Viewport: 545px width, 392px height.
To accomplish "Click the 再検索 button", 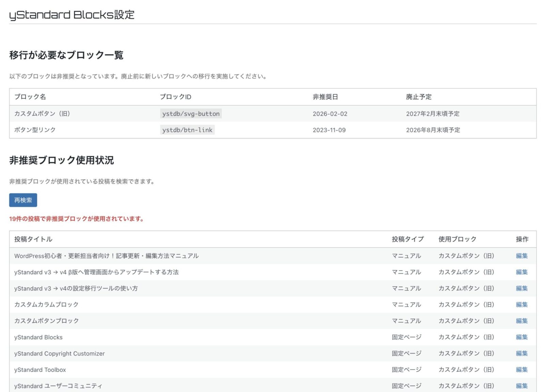I will (x=23, y=200).
